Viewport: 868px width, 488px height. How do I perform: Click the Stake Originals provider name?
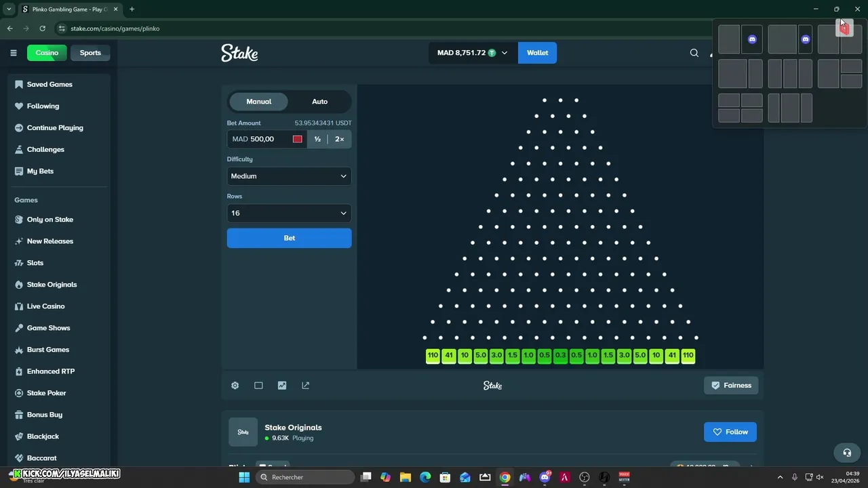(x=293, y=428)
